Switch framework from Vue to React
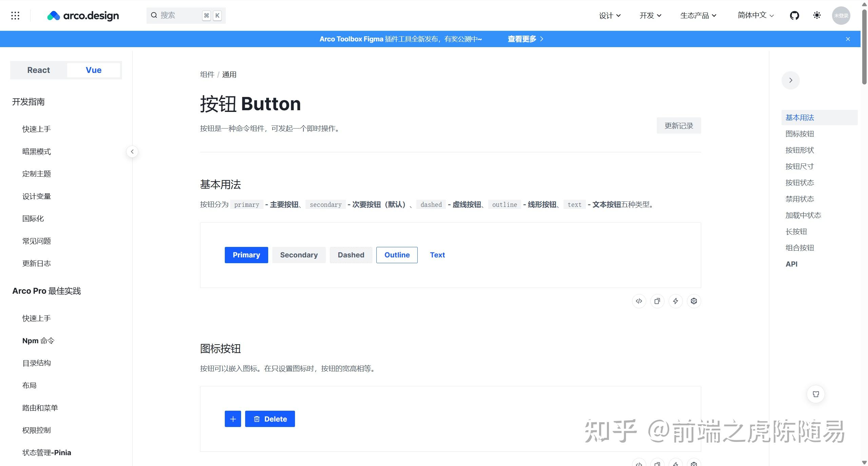Image resolution: width=868 pixels, height=466 pixels. point(38,70)
